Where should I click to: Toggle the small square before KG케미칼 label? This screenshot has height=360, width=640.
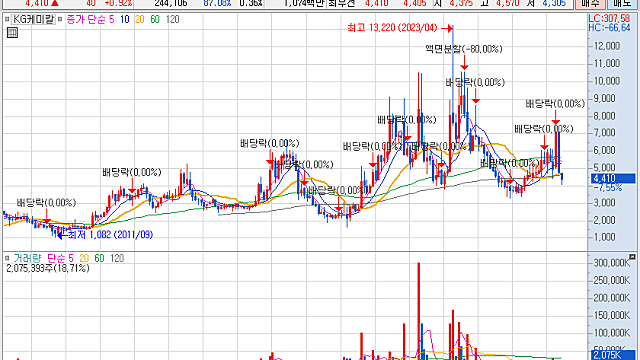pos(7,19)
